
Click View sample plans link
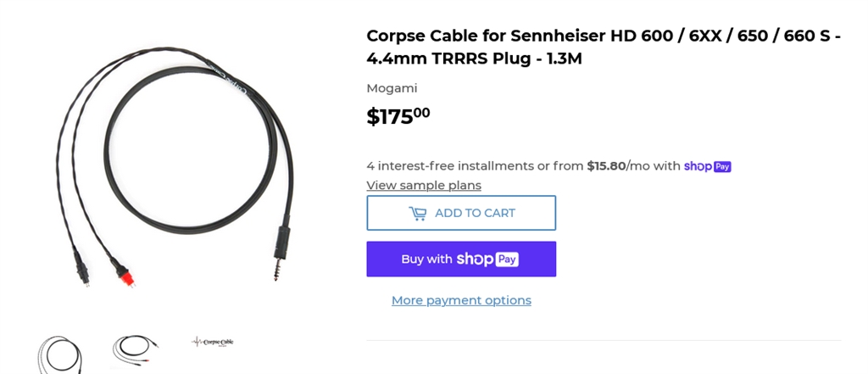click(423, 185)
